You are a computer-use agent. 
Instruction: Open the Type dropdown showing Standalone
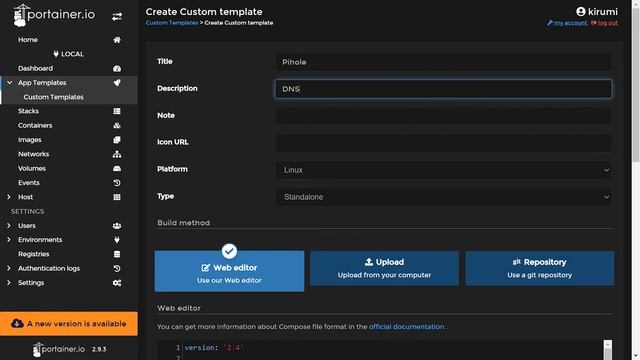[444, 197]
